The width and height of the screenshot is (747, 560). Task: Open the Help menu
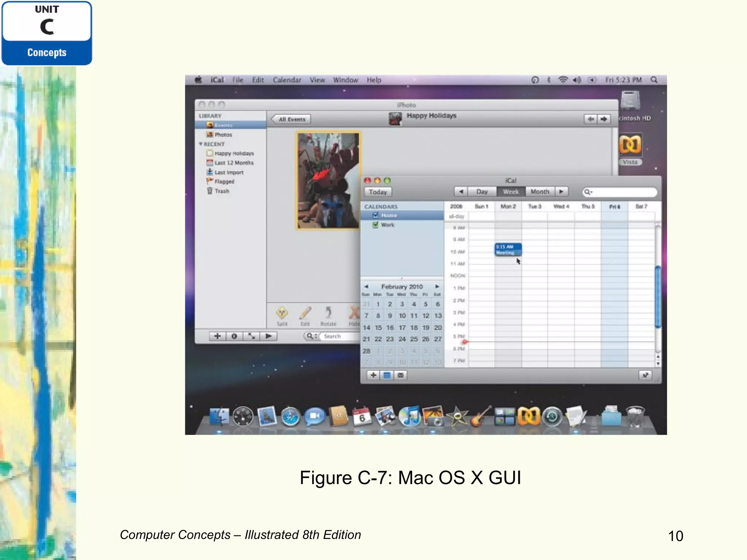point(374,80)
